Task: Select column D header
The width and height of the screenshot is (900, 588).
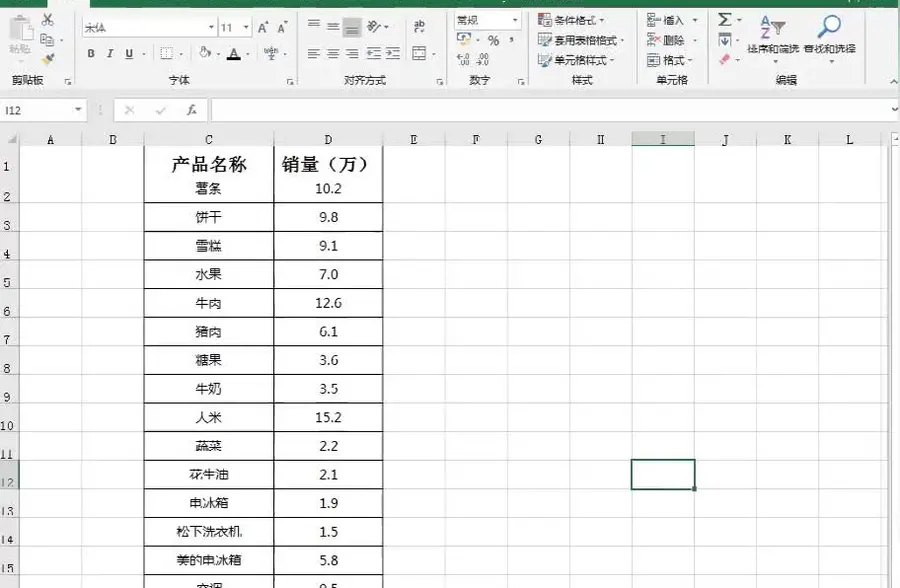Action: point(328,140)
